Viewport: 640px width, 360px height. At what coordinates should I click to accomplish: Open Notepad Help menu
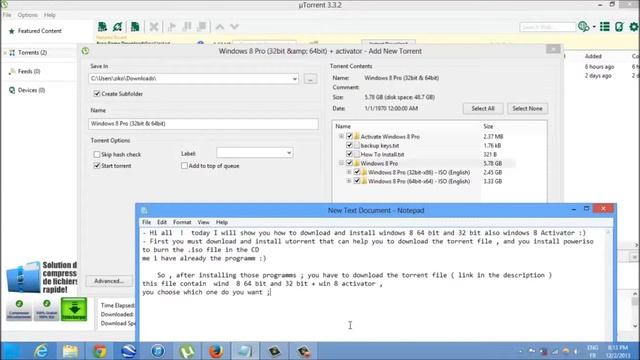pos(222,222)
